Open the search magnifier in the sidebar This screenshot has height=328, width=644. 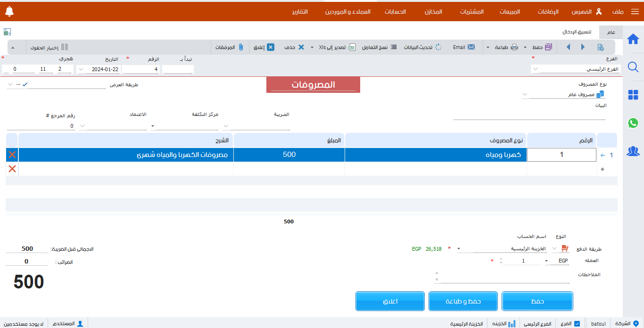633,67
